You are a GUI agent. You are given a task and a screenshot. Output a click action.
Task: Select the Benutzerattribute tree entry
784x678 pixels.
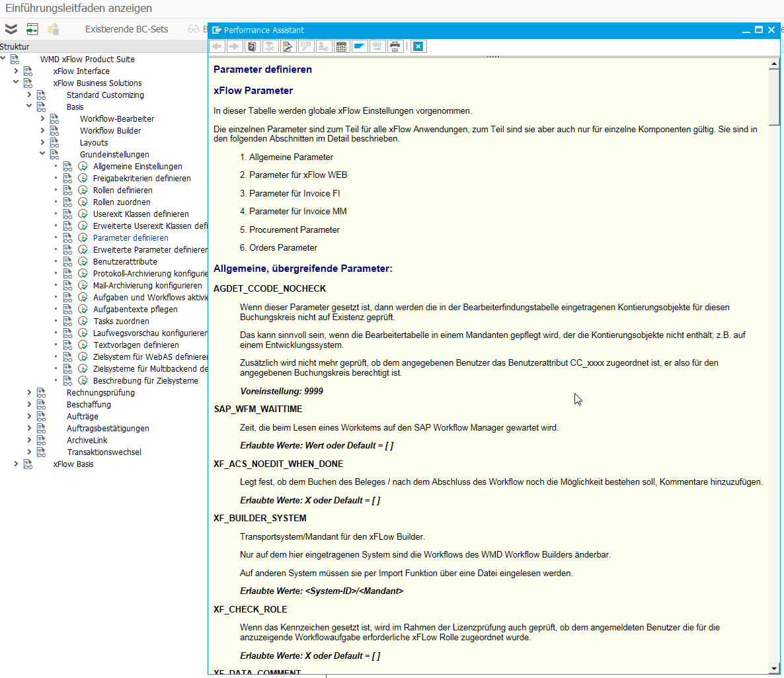click(125, 262)
